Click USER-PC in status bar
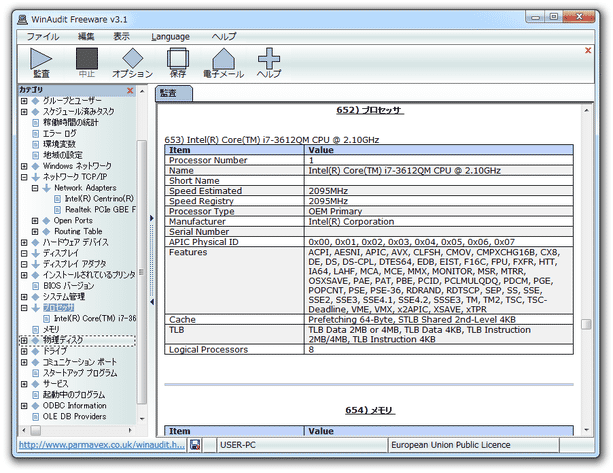 (x=238, y=445)
